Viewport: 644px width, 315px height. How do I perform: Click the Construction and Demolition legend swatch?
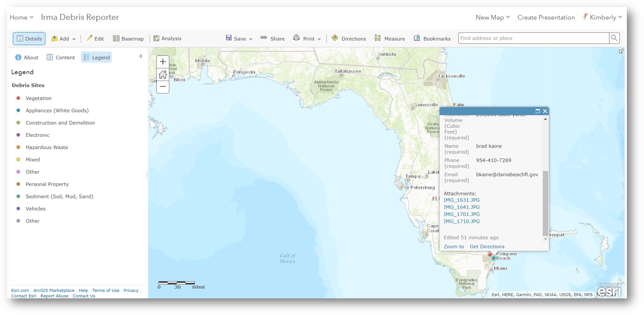point(18,123)
